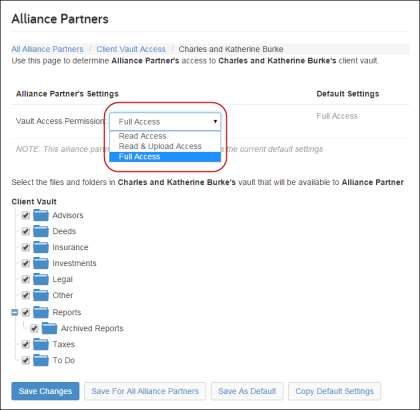Select the highlighted Full Access option
420x410 pixels.
tap(165, 157)
